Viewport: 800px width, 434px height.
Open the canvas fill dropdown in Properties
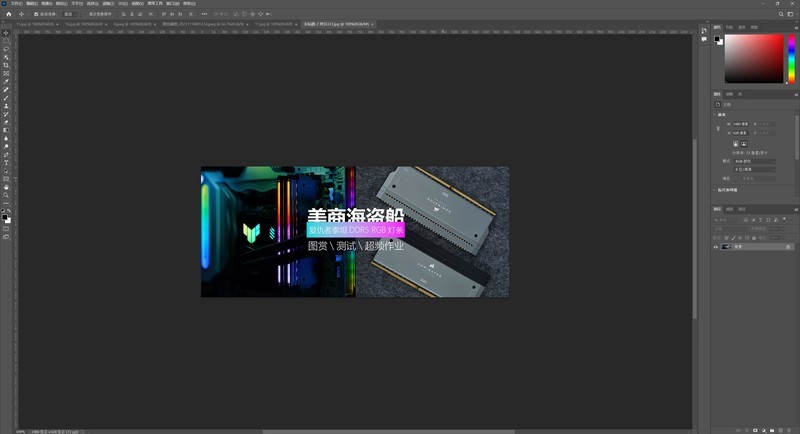click(x=758, y=178)
